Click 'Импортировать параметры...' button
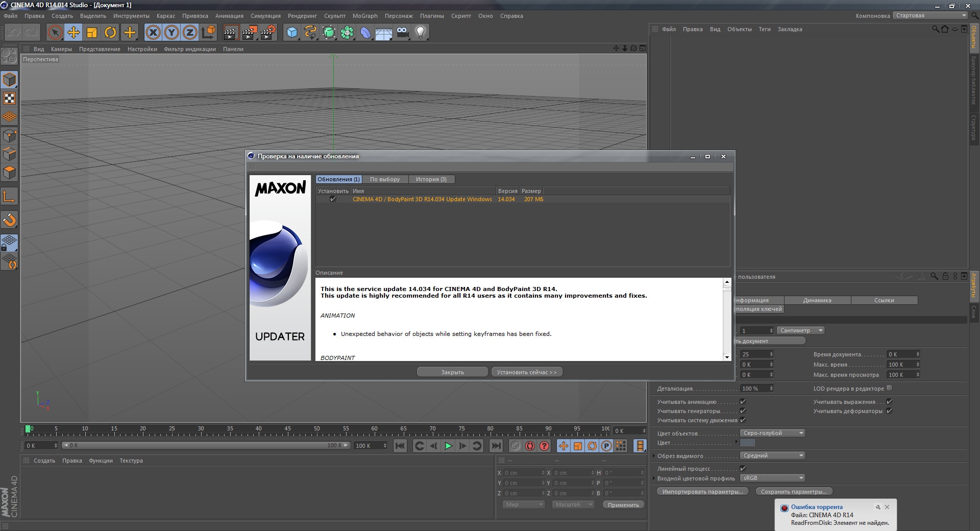The width and height of the screenshot is (980, 531). 703,492
